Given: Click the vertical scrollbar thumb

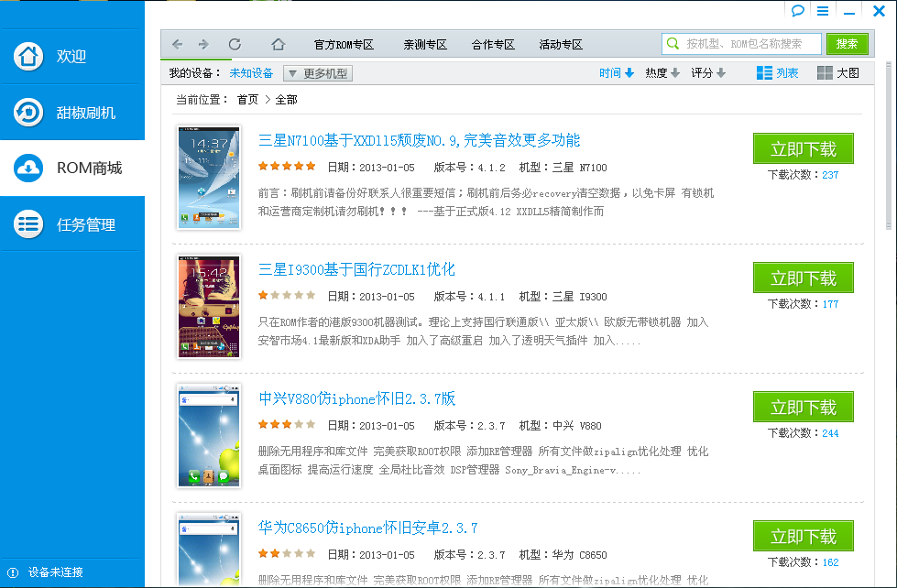Looking at the screenshot, I should [889, 146].
